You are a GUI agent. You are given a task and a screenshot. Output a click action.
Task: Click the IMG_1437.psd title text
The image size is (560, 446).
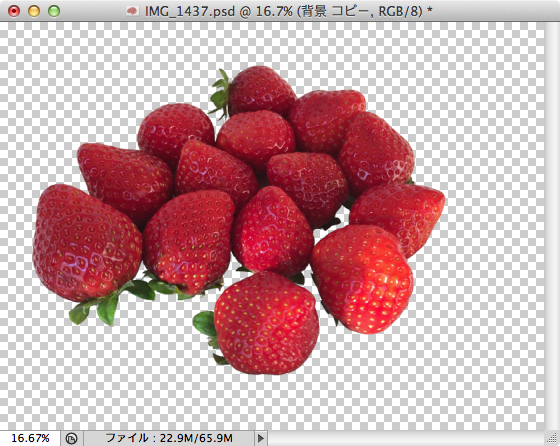[190, 11]
